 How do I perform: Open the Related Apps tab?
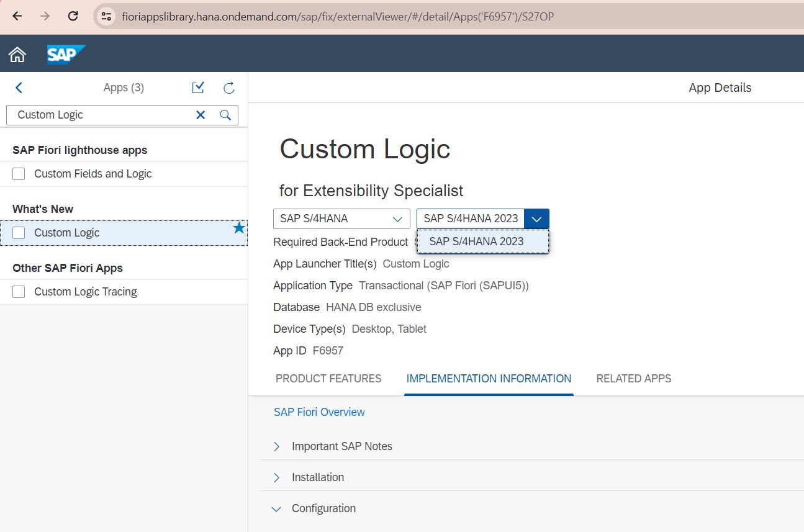633,379
